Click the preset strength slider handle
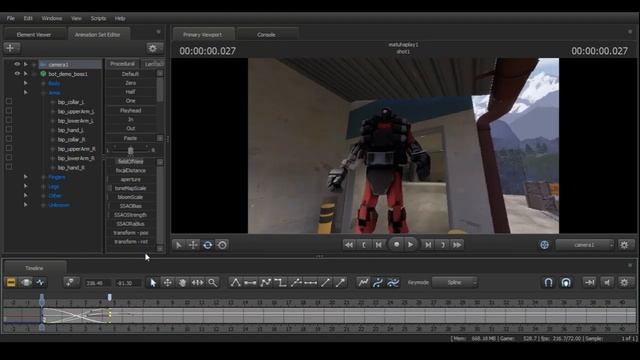The width and height of the screenshot is (640, 360). 131,150
